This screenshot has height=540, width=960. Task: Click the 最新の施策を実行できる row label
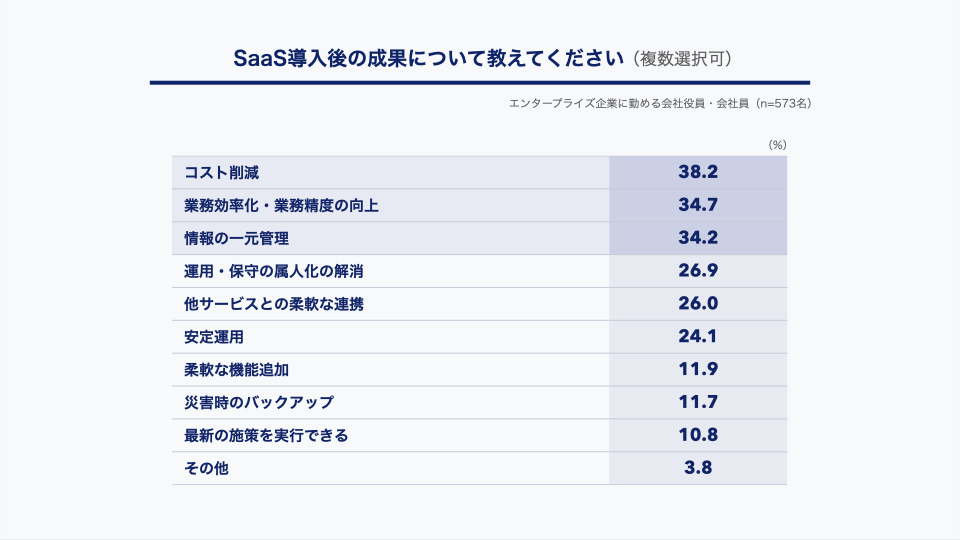[x=266, y=435]
